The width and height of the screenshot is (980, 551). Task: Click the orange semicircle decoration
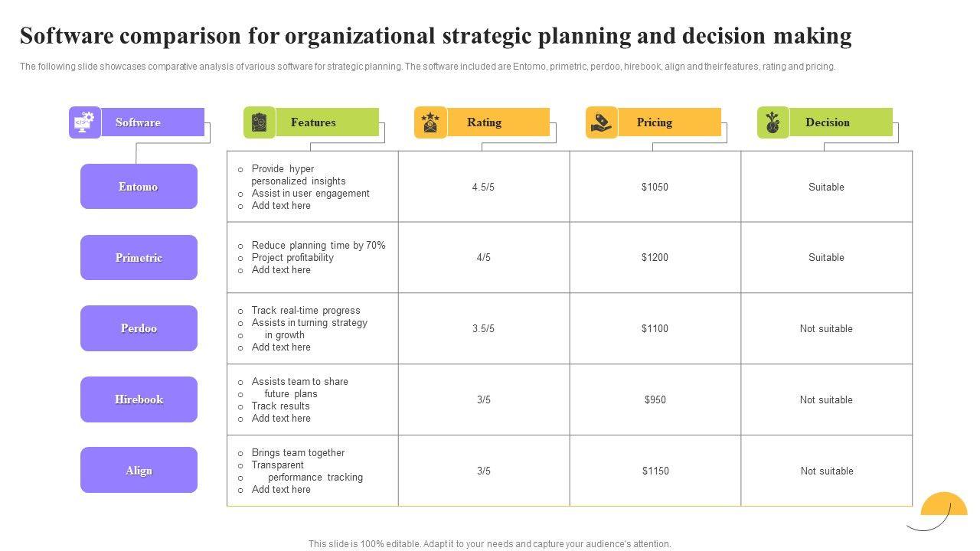944,505
